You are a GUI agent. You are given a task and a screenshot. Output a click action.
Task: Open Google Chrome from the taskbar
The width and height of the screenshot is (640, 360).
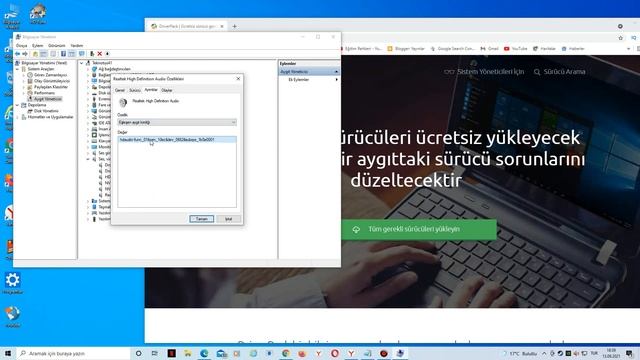286,353
